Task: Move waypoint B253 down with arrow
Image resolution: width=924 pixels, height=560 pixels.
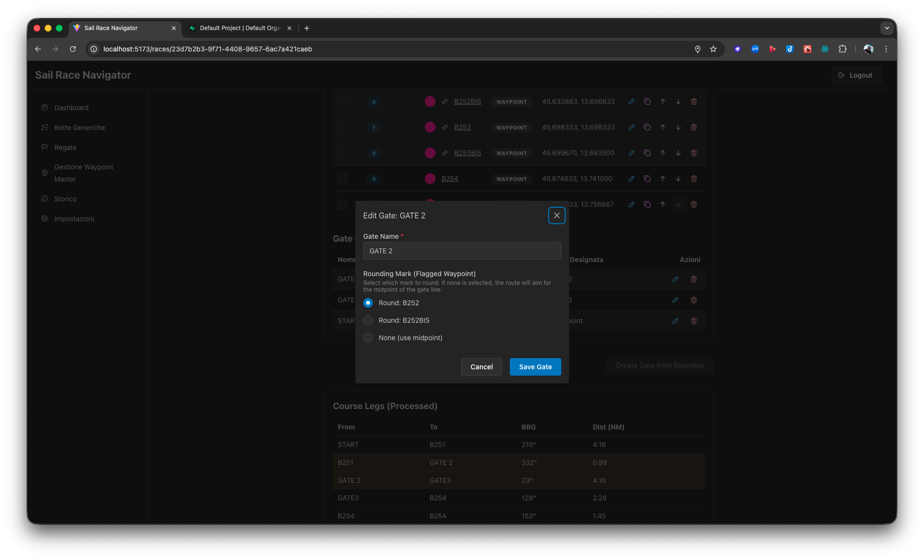Action: pyautogui.click(x=678, y=127)
